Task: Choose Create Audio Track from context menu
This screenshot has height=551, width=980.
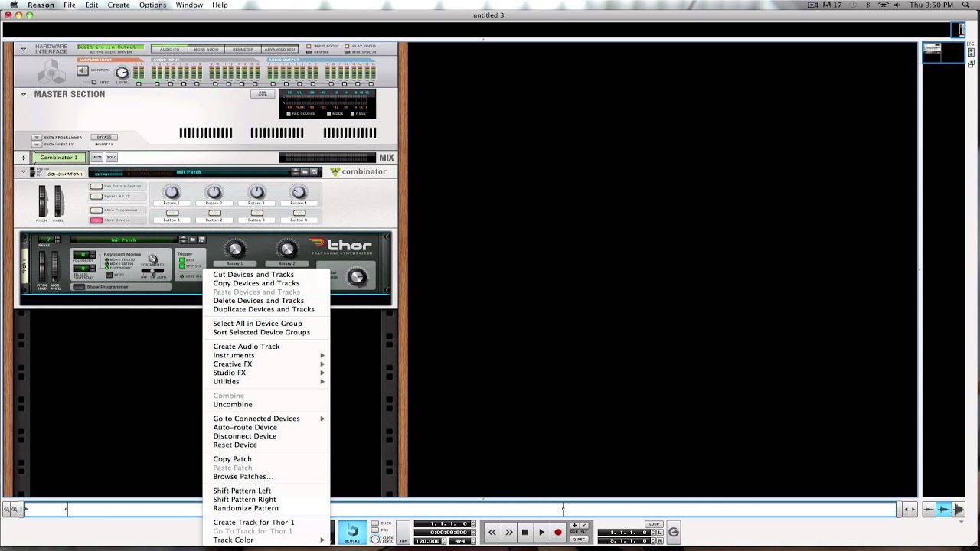Action: click(x=247, y=347)
